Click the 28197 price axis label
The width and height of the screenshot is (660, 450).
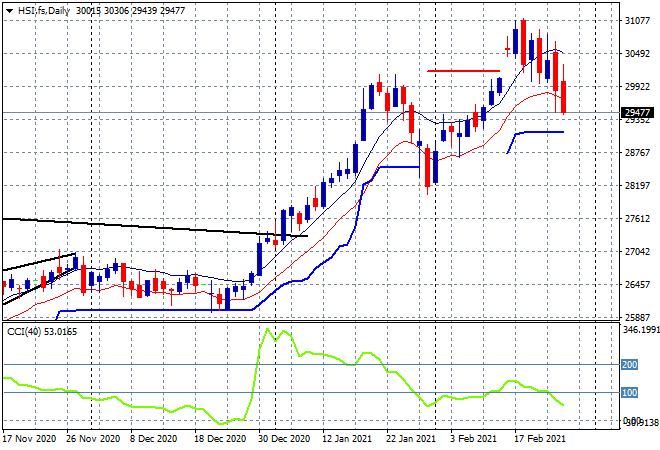pos(637,185)
